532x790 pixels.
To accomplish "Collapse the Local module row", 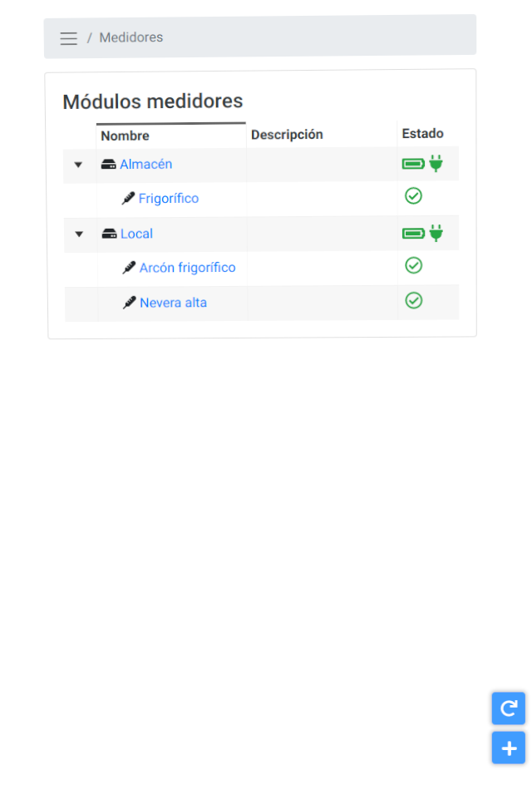I will [x=79, y=235].
